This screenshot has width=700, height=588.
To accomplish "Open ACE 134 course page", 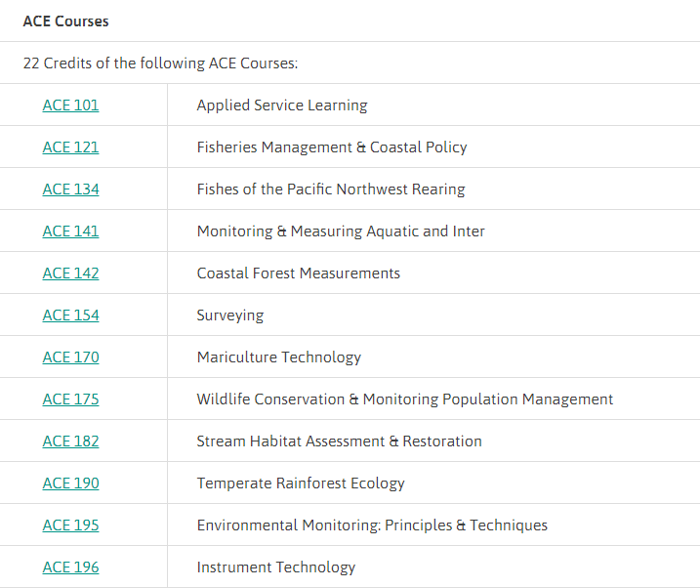I will pyautogui.click(x=70, y=189).
